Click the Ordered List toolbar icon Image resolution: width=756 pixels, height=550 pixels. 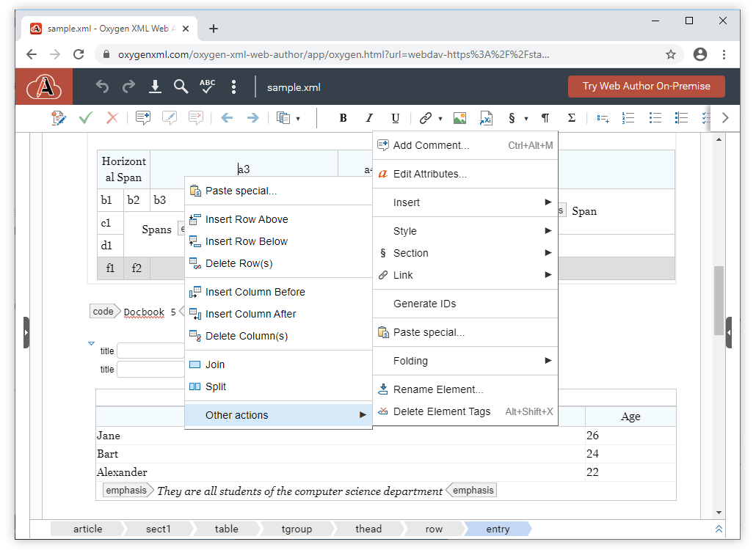pos(628,118)
